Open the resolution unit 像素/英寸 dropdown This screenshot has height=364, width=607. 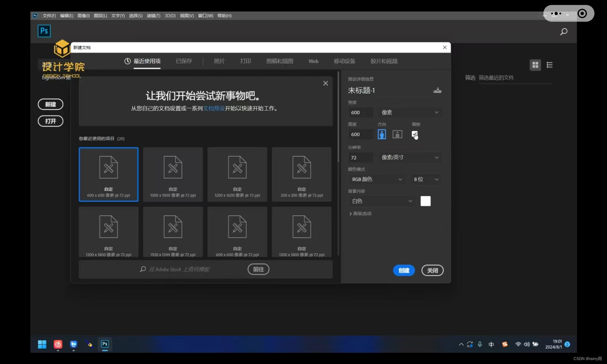[x=410, y=157]
